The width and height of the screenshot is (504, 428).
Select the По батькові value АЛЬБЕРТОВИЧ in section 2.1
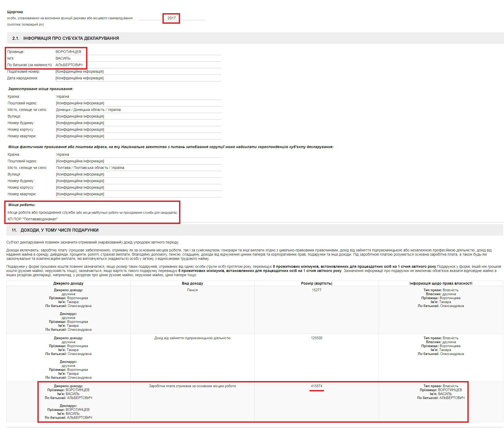pos(69,65)
